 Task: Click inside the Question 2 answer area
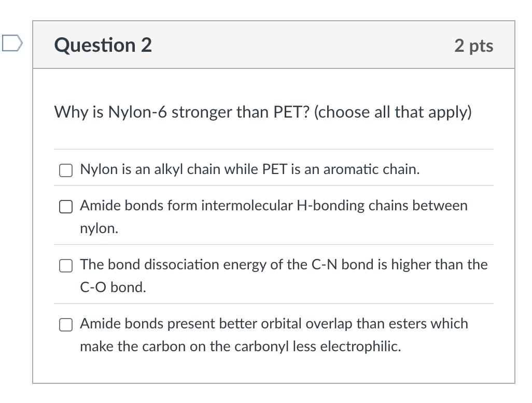274,233
